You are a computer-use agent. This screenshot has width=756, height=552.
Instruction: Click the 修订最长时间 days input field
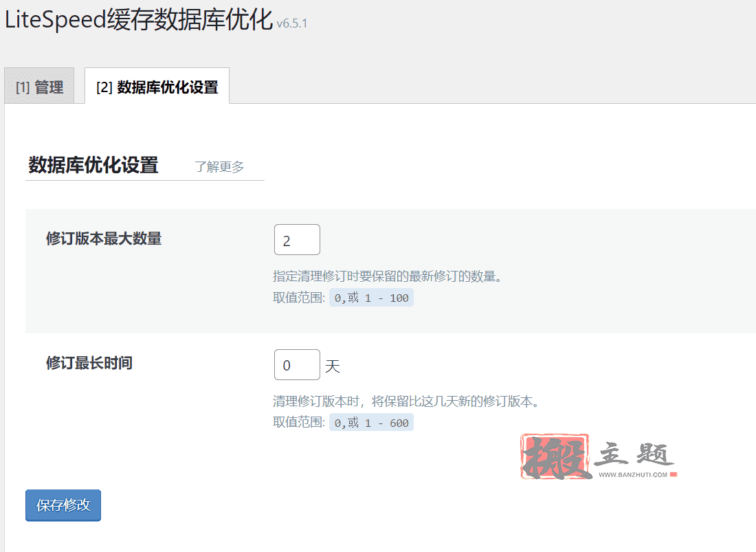pos(297,364)
